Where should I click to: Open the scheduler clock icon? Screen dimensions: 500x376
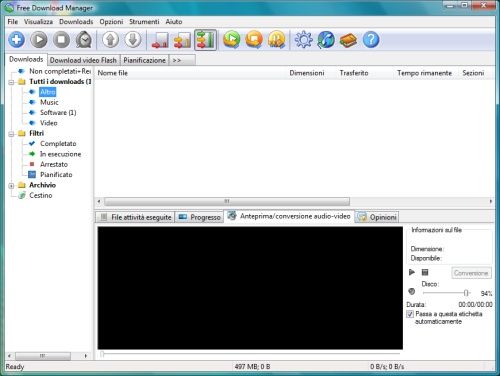tap(84, 40)
